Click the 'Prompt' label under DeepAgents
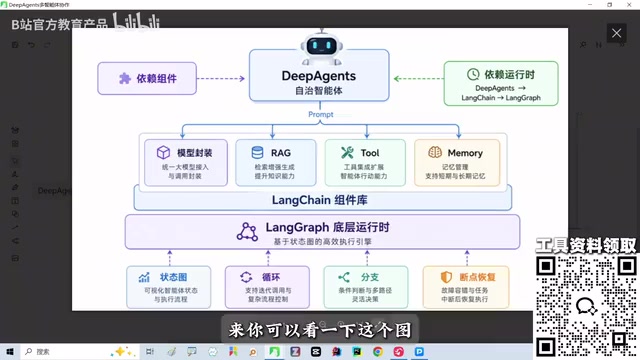Image resolution: width=640 pixels, height=360 pixels. (320, 114)
